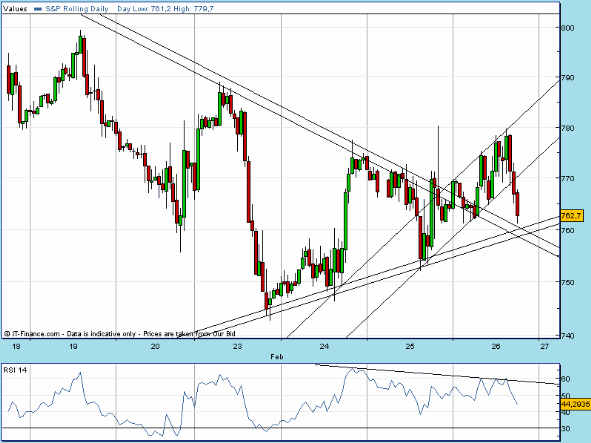Screen dimensions: 591x443
Task: Click the 770 price axis label
Action: [567, 178]
